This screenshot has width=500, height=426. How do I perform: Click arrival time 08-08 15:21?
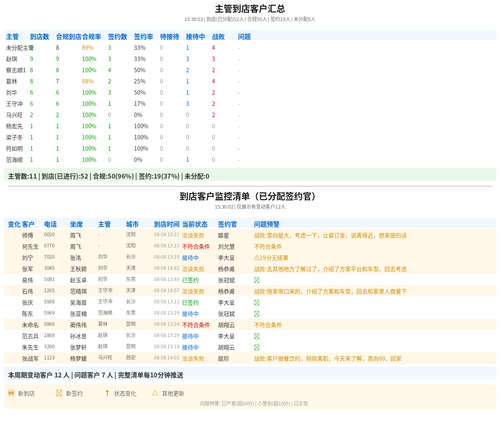166,235
